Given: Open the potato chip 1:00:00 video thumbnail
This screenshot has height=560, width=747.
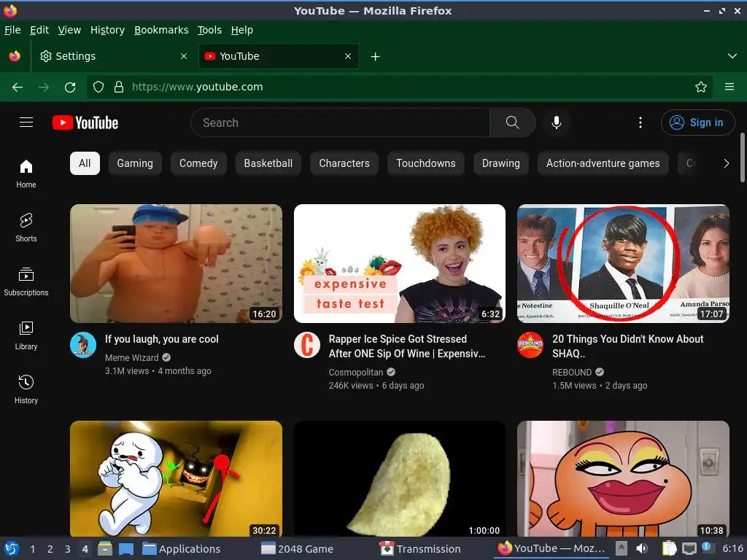Looking at the screenshot, I should point(400,478).
